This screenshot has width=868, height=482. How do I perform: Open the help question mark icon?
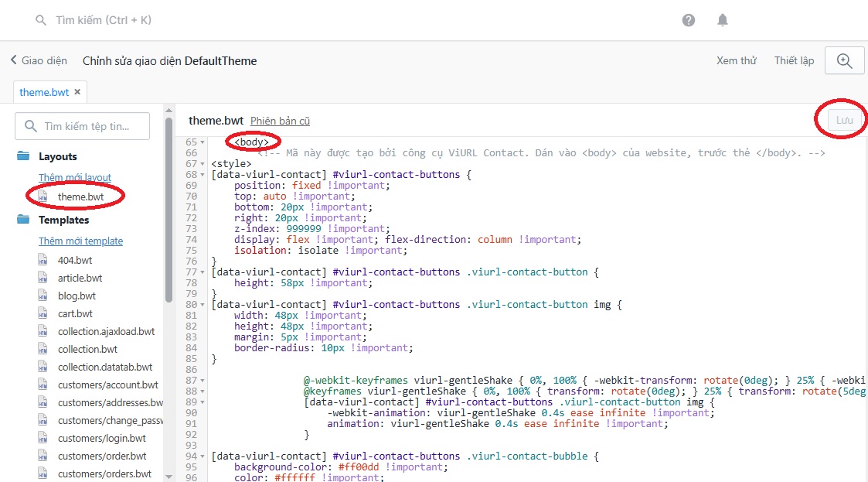[688, 20]
